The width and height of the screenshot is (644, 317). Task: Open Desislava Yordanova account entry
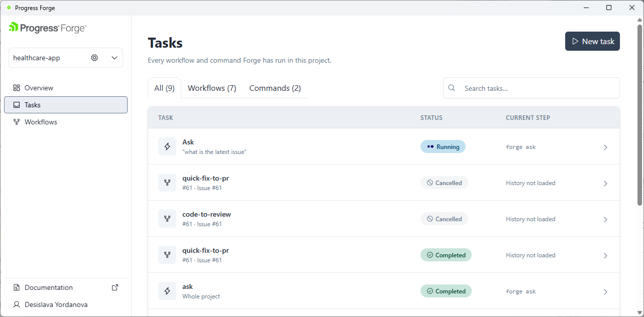[66, 304]
